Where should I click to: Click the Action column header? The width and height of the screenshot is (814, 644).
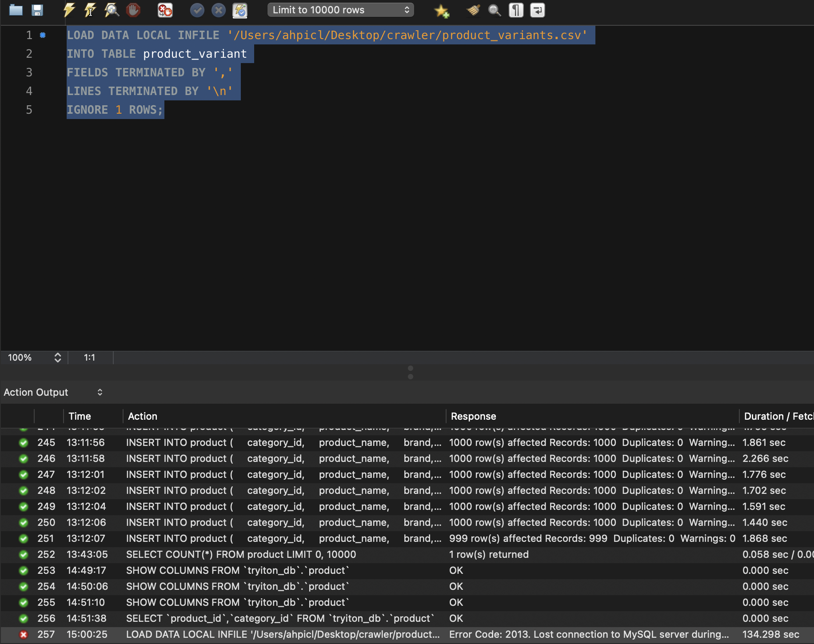143,416
